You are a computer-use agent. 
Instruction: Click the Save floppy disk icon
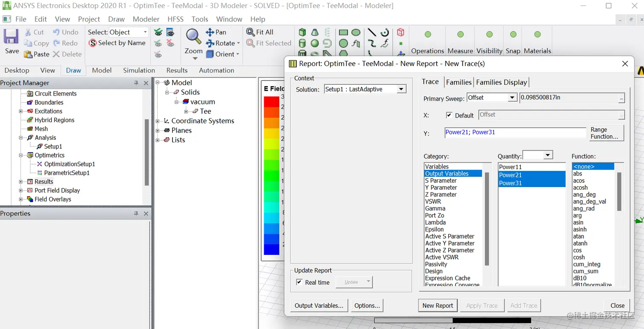pos(11,37)
